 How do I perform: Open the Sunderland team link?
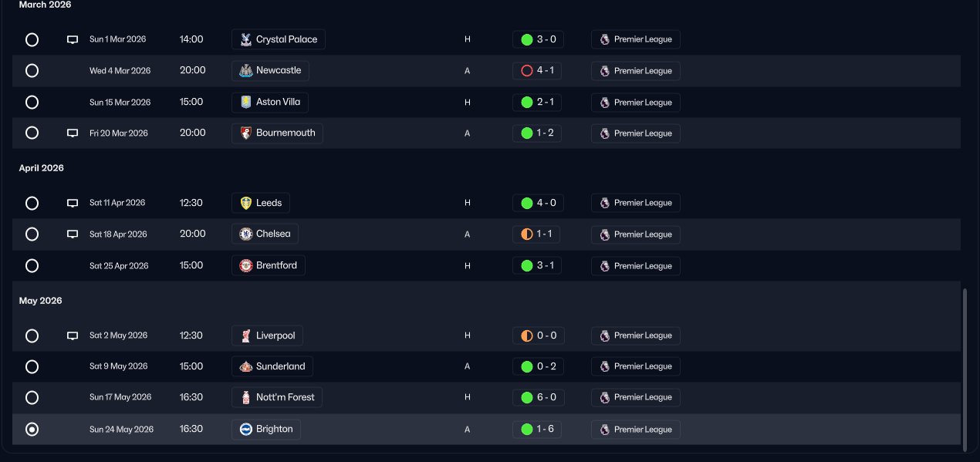[272, 366]
